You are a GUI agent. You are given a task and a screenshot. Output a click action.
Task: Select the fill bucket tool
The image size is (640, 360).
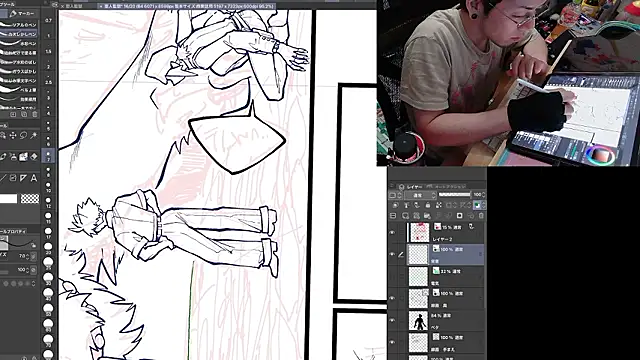click(23, 157)
